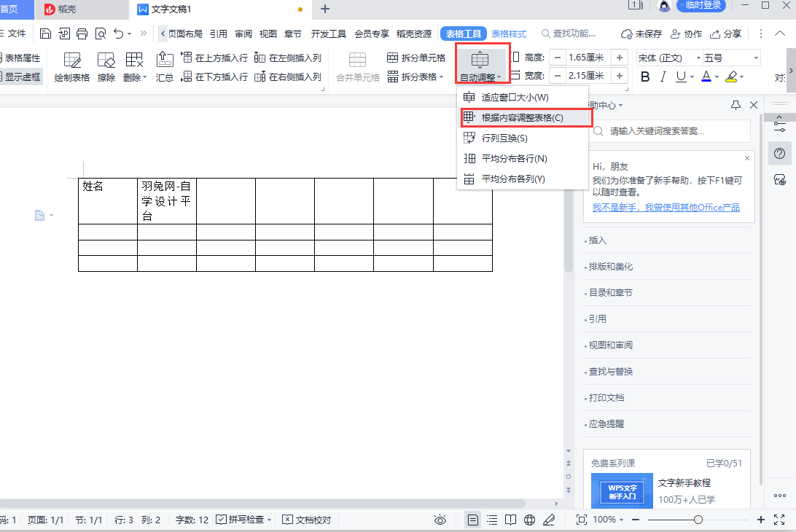Insert a row above (在上方插入行)
Viewport: 796px width, 532px height.
(x=214, y=58)
